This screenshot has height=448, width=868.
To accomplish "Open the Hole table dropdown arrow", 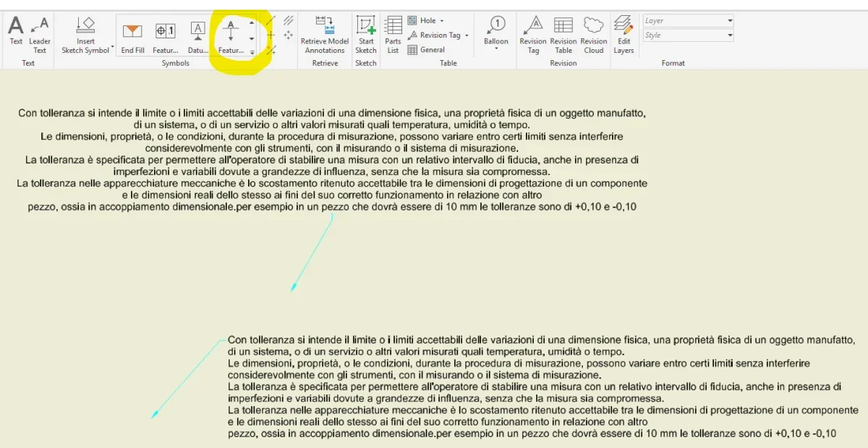I will (x=442, y=21).
